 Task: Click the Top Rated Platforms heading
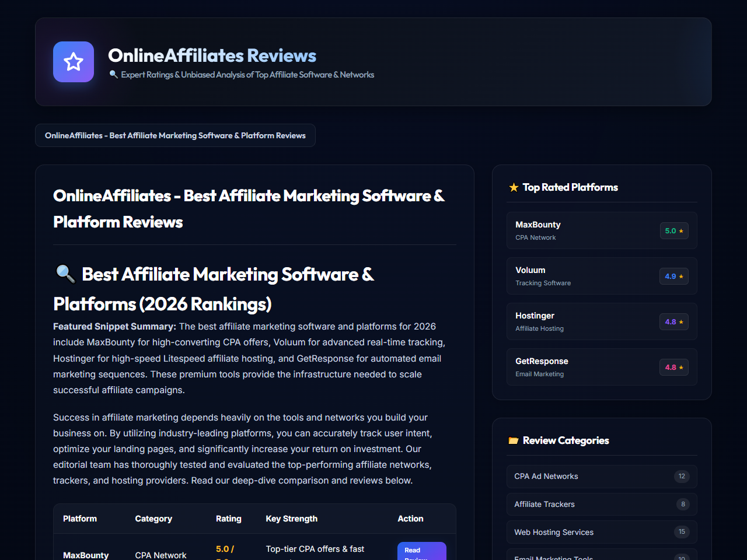pos(570,187)
